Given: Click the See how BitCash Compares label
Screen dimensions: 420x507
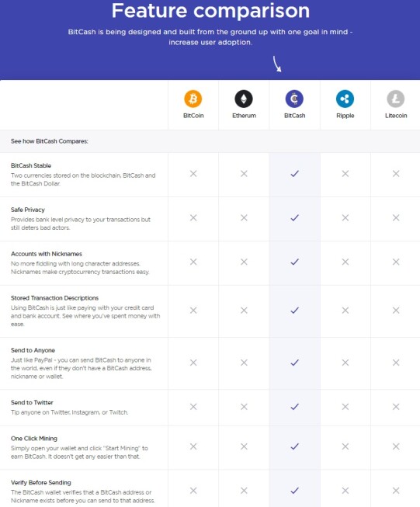Looking at the screenshot, I should pyautogui.click(x=50, y=141).
